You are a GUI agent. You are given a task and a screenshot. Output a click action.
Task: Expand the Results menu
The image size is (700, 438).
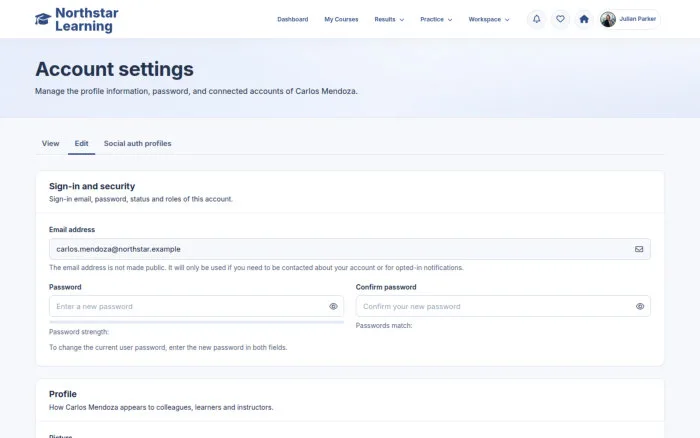coord(389,20)
